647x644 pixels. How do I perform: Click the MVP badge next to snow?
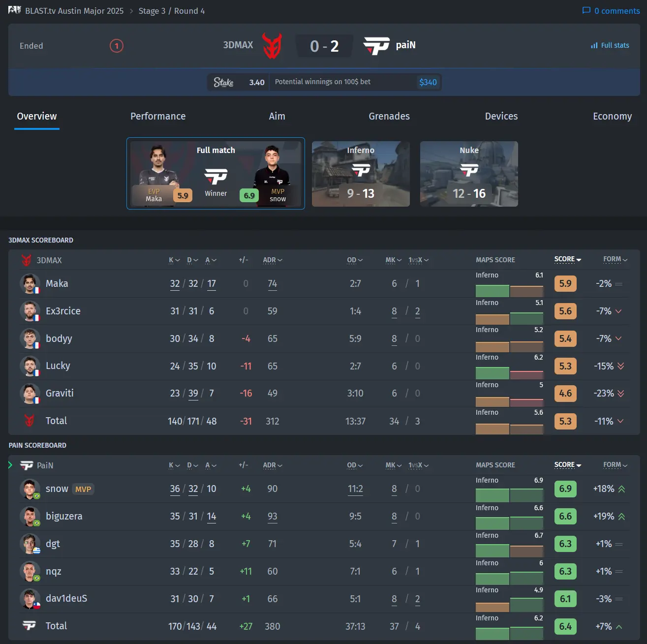click(83, 489)
